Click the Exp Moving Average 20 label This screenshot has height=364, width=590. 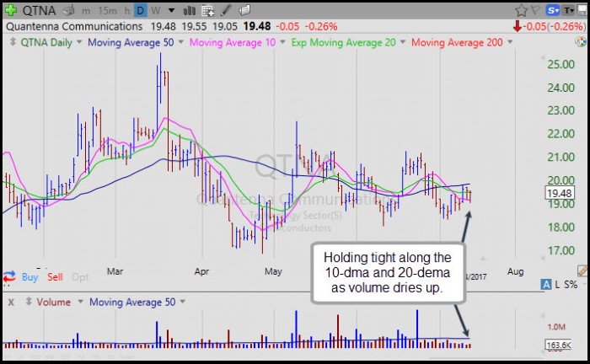(x=344, y=42)
